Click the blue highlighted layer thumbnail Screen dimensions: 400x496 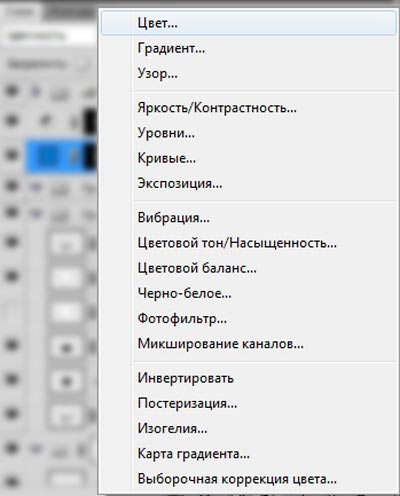(47, 156)
